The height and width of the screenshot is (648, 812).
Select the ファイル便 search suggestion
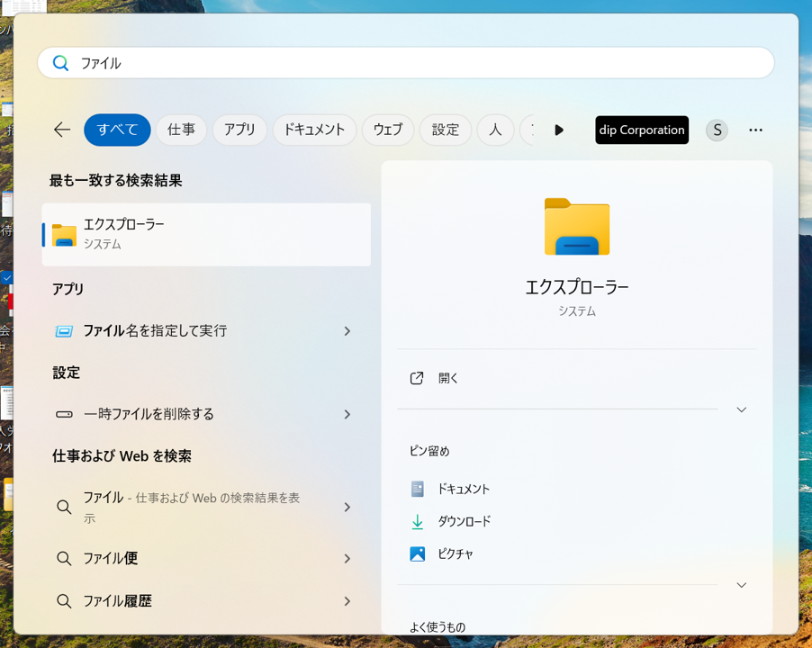pyautogui.click(x=207, y=559)
